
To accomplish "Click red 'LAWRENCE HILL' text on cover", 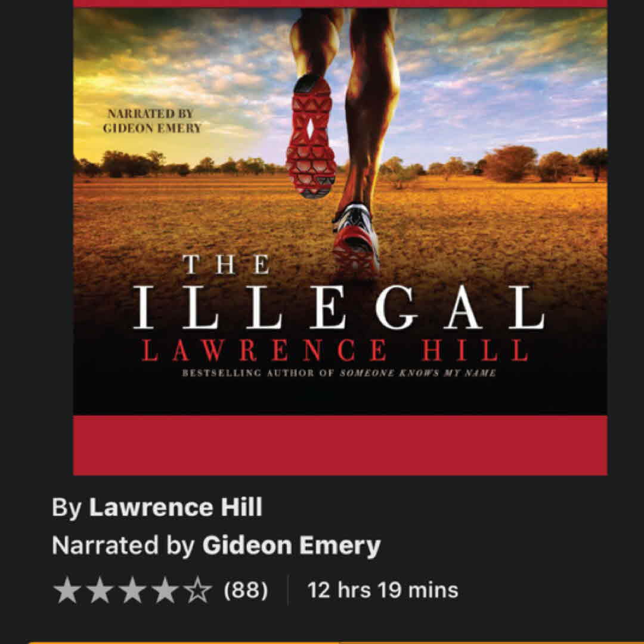I will click(x=335, y=351).
